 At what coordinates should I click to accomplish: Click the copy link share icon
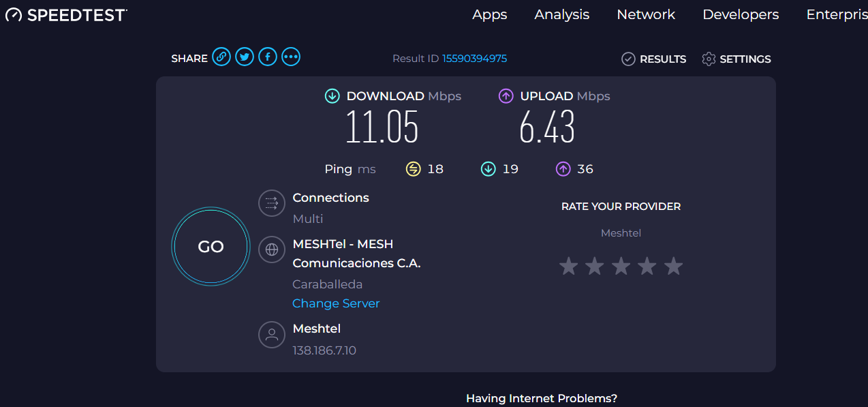[221, 57]
